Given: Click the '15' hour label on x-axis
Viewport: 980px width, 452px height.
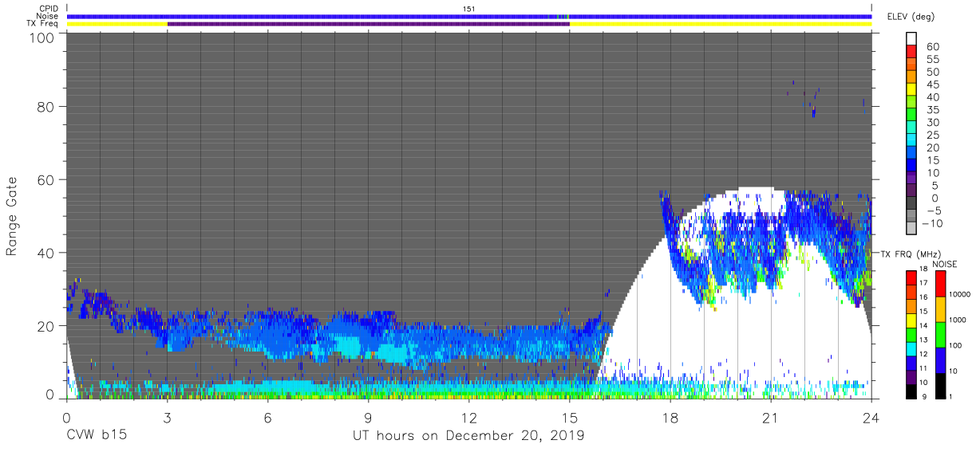Looking at the screenshot, I should tap(570, 416).
